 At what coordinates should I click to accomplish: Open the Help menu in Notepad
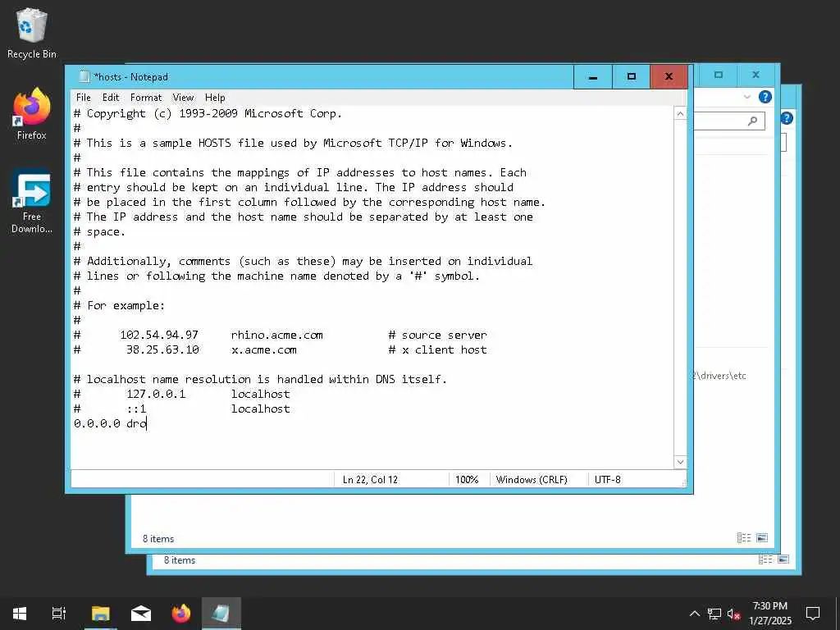tap(215, 98)
